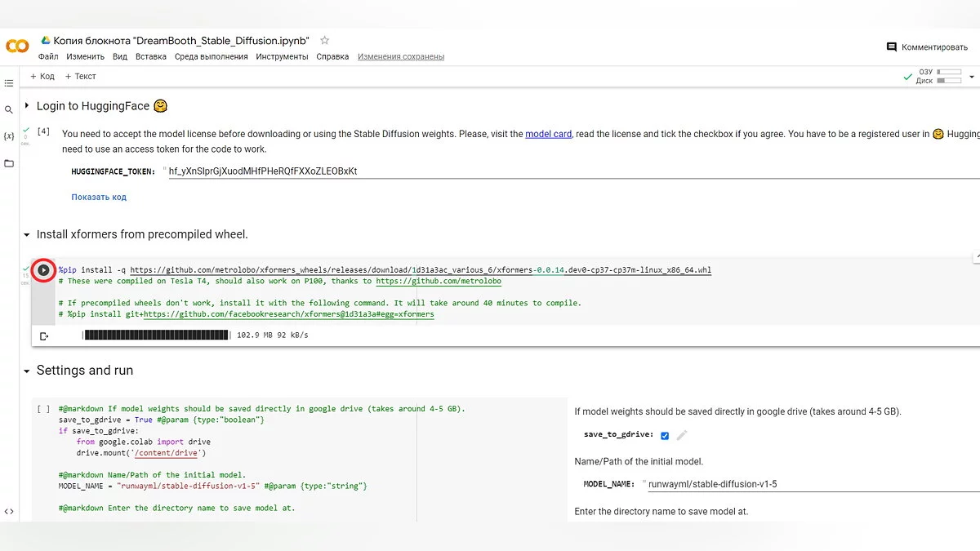The image size is (980, 551).
Task: Open the Среда выполнения menu
Action: point(211,57)
